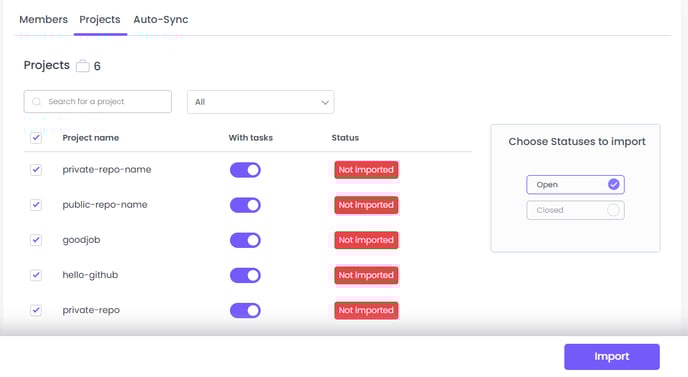Click the Import button
This screenshot has width=688, height=377.
(612, 356)
